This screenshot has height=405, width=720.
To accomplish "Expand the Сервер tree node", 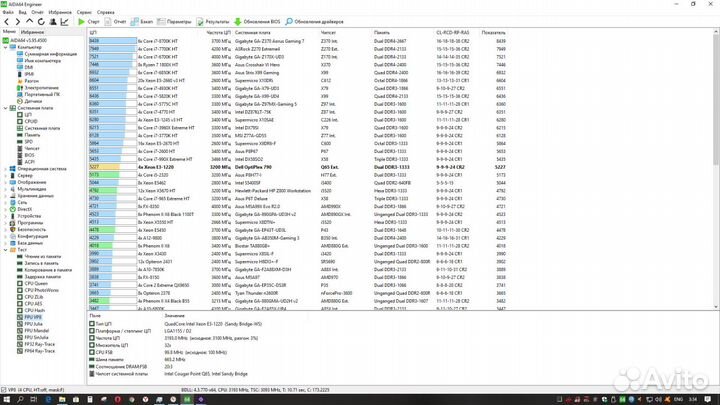I will pyautogui.click(x=6, y=175).
